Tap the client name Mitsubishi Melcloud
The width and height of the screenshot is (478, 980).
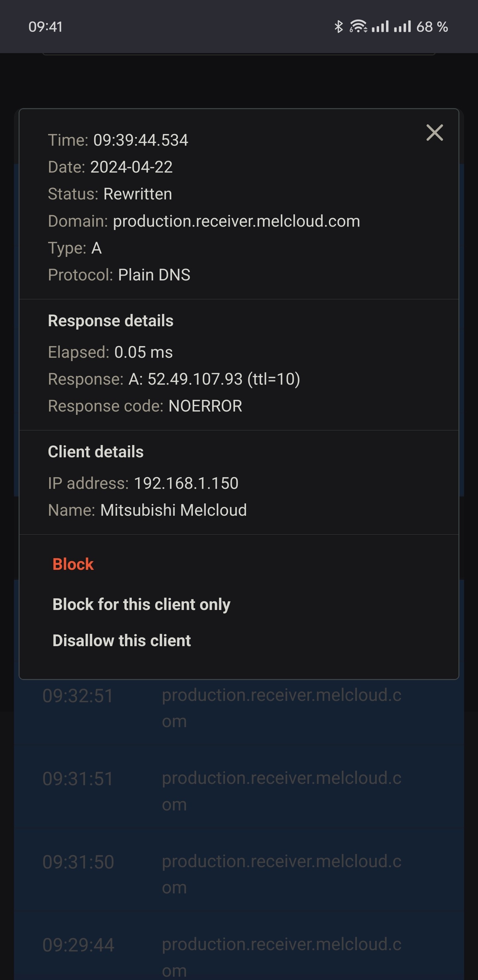coord(173,510)
